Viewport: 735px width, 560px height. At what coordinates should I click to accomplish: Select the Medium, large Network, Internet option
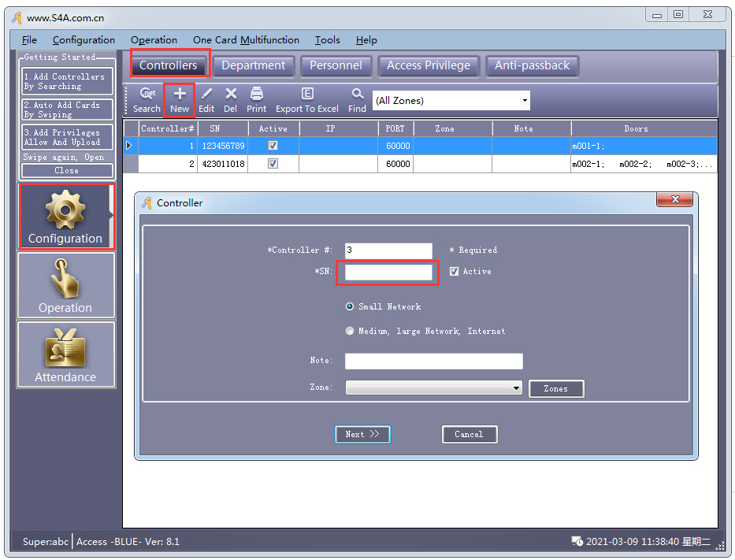coord(350,331)
